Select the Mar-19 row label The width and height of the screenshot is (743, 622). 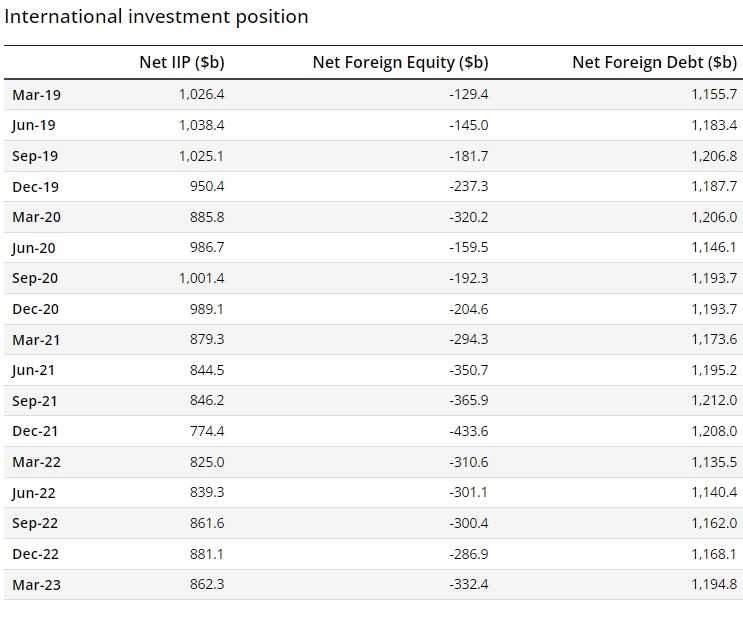click(x=36, y=95)
